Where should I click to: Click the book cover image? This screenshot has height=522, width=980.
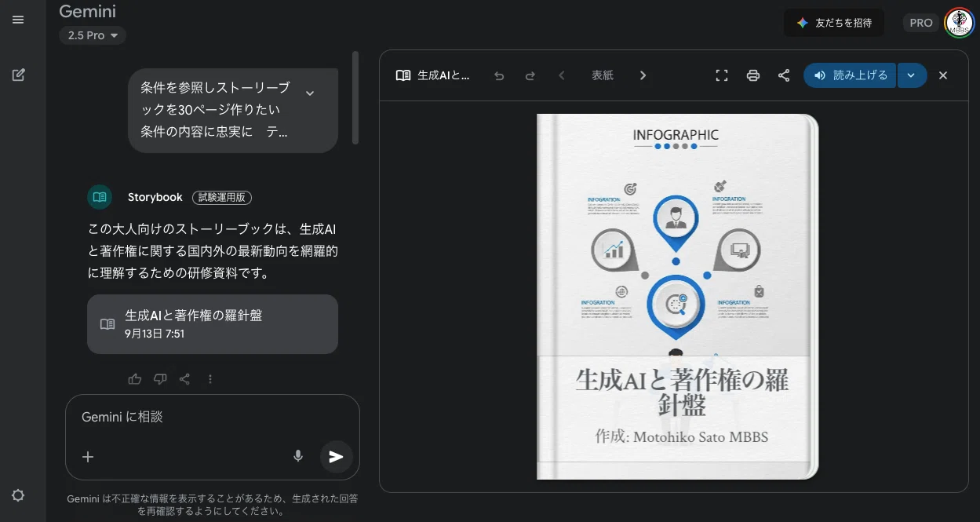tap(677, 297)
